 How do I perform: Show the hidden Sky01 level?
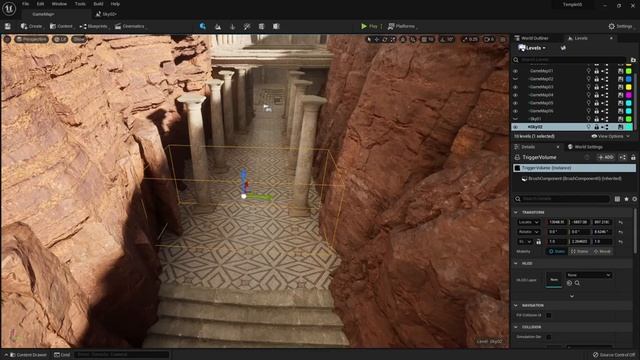point(516,119)
